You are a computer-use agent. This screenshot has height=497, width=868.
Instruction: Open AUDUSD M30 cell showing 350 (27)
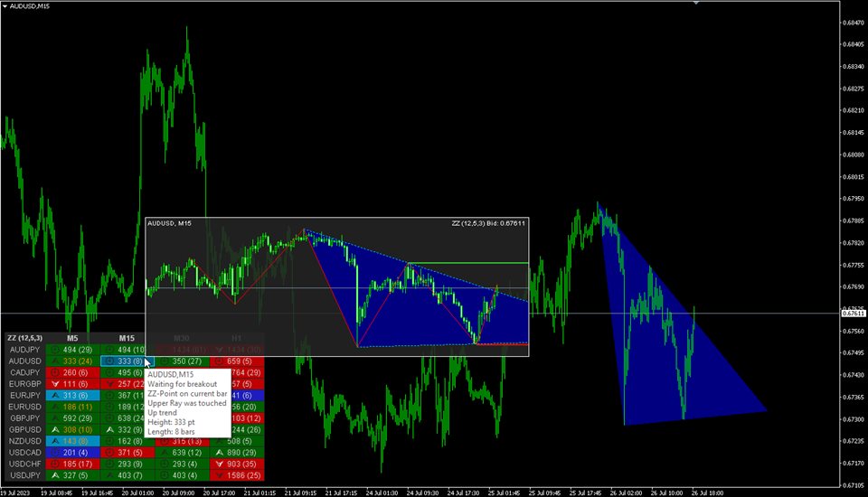[x=182, y=361]
